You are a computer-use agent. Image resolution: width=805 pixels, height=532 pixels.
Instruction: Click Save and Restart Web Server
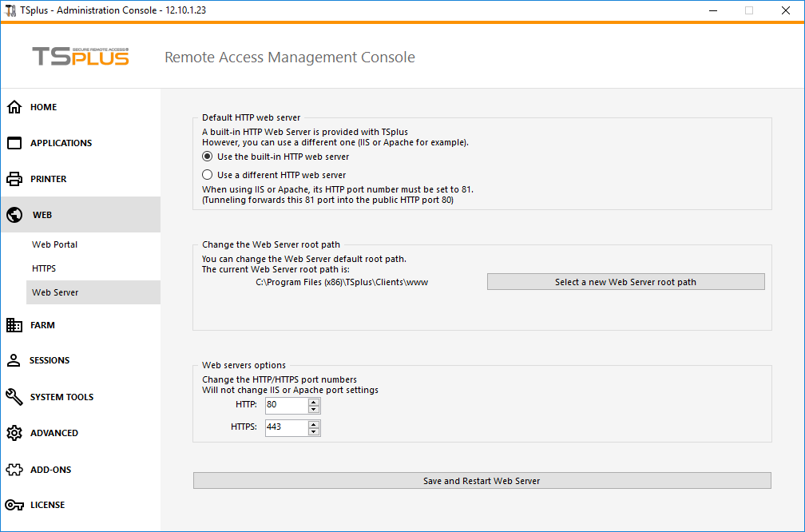pos(482,481)
